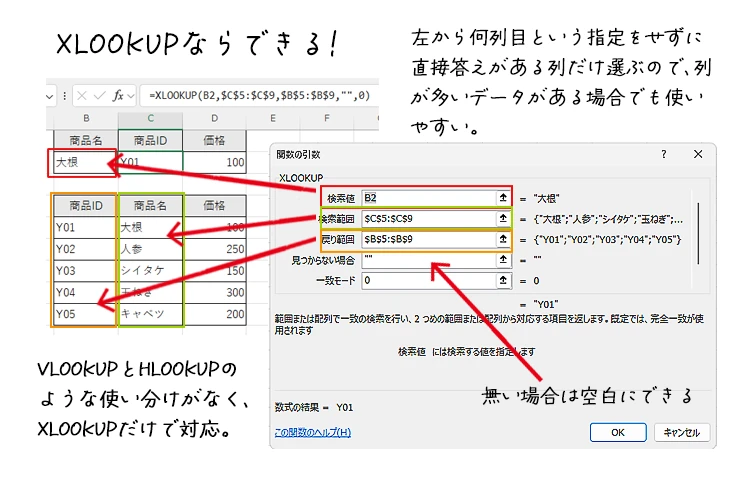Viewport: 754px width, 500px height.
Task: Select column C header
Action: [151, 118]
